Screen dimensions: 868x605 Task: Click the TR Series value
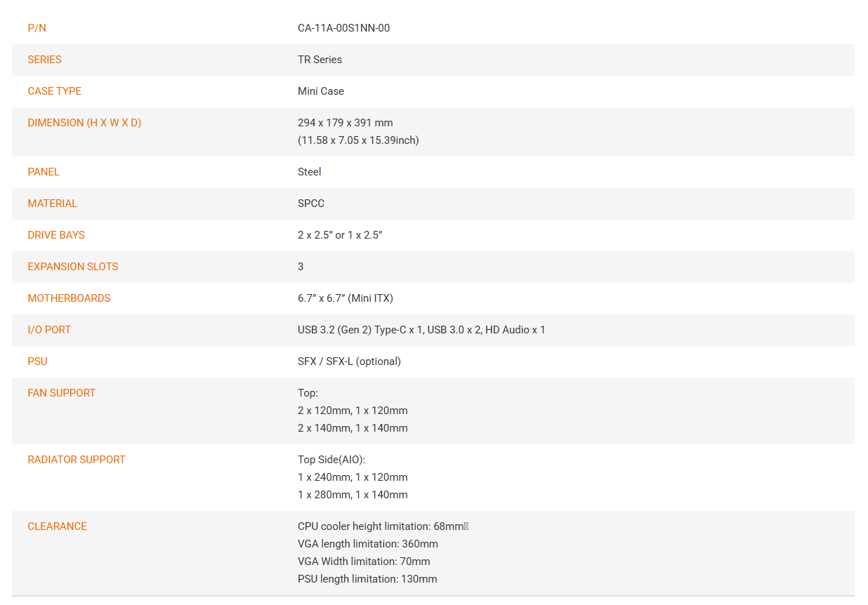pos(320,60)
